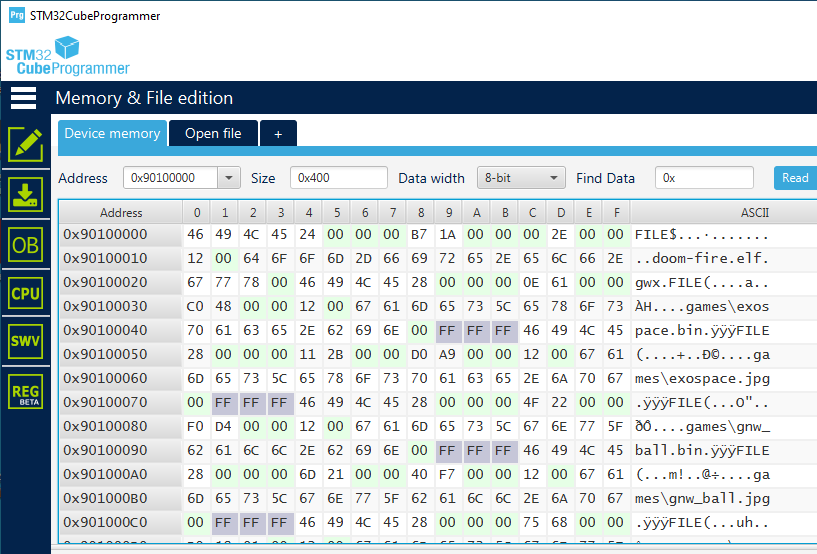Open Memory & File edition pencil icon
Screen dimensions: 817x554
(25, 145)
